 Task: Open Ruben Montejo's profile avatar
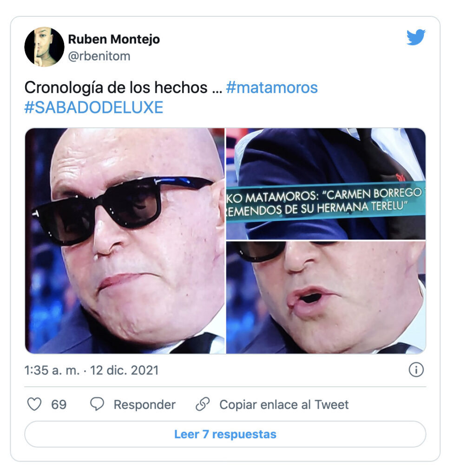tap(44, 47)
